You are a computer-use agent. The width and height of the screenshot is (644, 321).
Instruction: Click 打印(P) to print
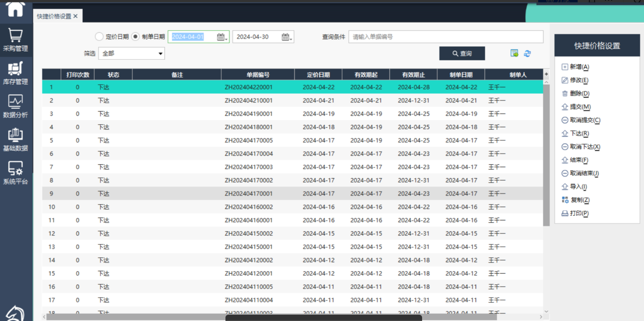click(x=579, y=213)
